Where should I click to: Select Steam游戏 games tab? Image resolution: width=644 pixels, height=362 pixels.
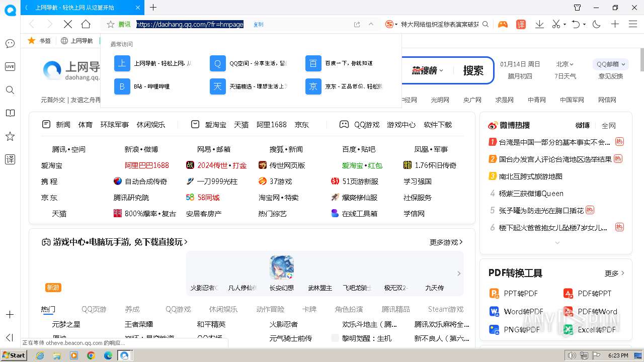point(446,309)
